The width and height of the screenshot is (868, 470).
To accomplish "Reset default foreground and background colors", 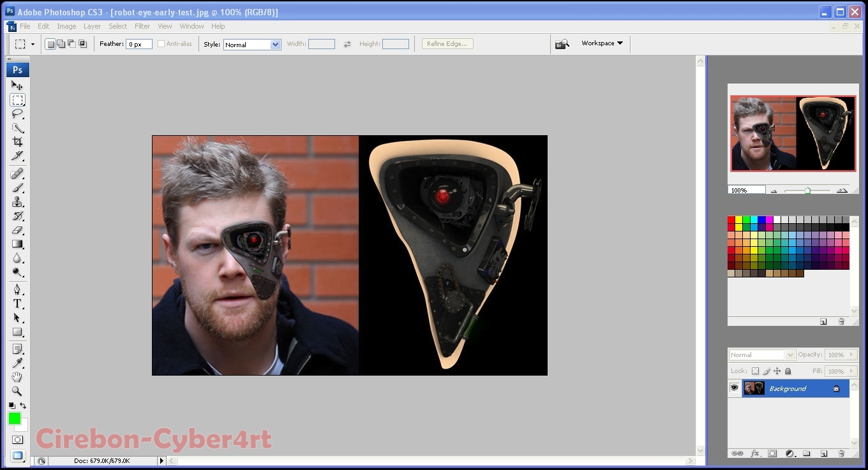I will (11, 406).
